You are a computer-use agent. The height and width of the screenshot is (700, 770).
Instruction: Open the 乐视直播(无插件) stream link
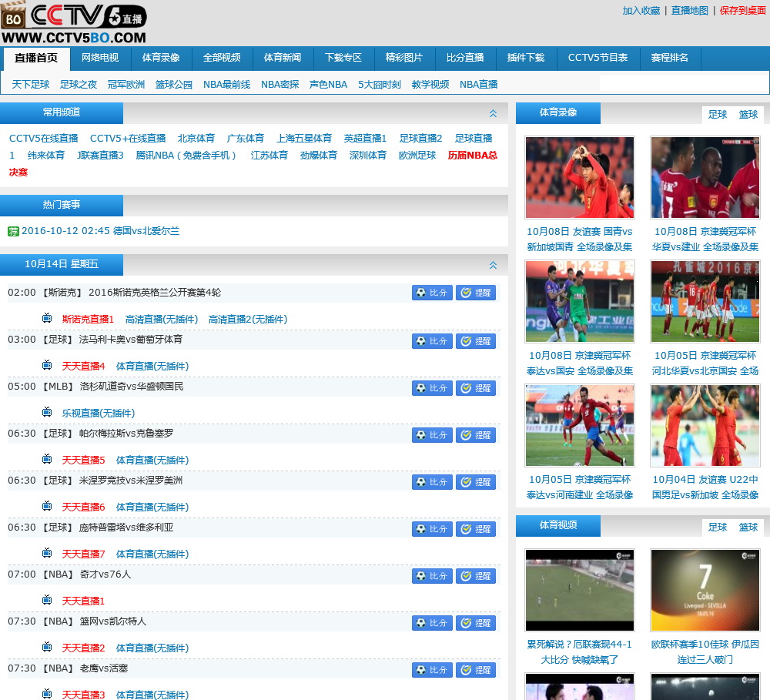(x=99, y=413)
